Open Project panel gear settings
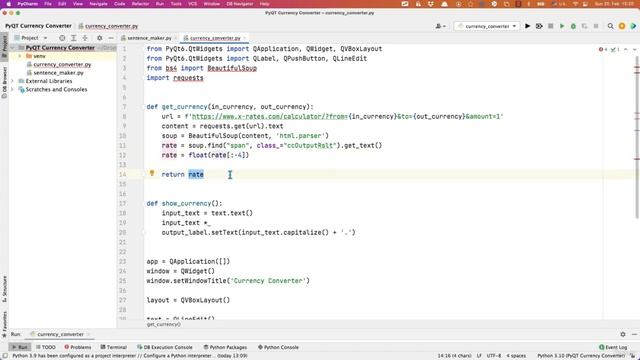 [x=100, y=38]
